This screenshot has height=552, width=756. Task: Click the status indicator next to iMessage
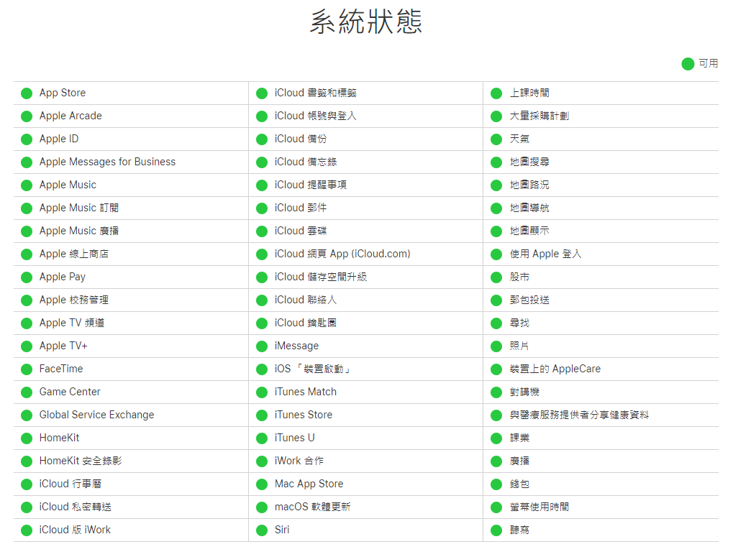(261, 346)
